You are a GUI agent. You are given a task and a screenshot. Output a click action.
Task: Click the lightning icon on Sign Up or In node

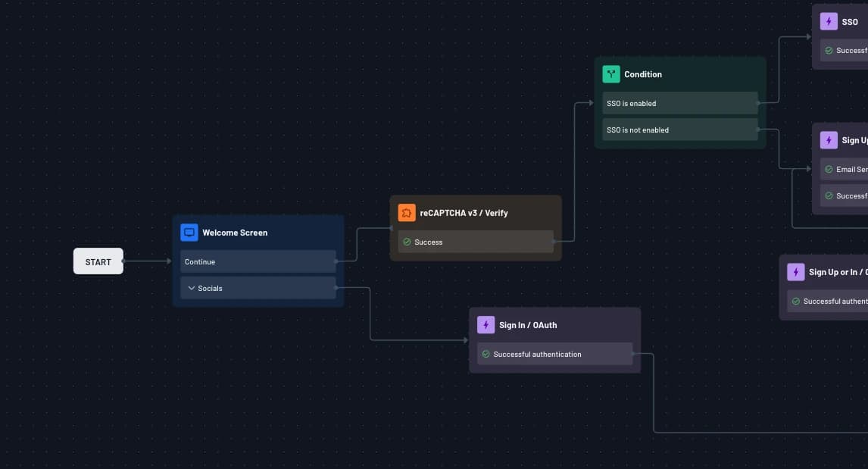796,272
